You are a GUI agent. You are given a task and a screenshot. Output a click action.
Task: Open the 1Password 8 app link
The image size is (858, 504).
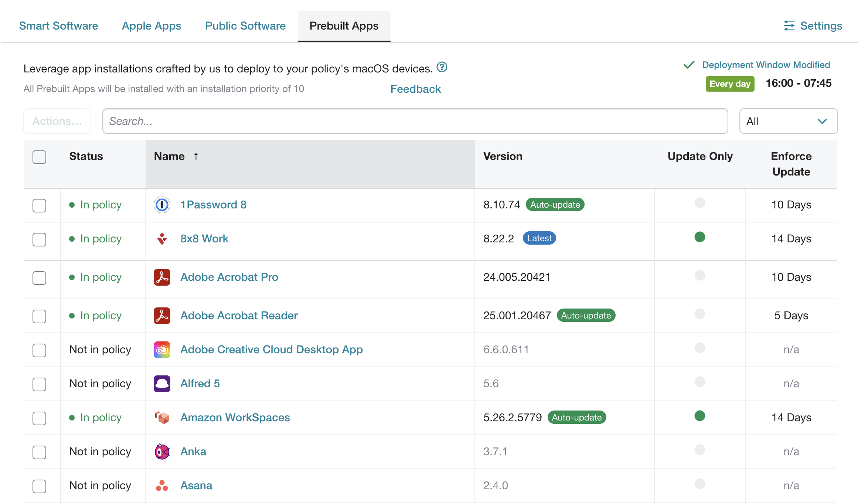tap(213, 205)
